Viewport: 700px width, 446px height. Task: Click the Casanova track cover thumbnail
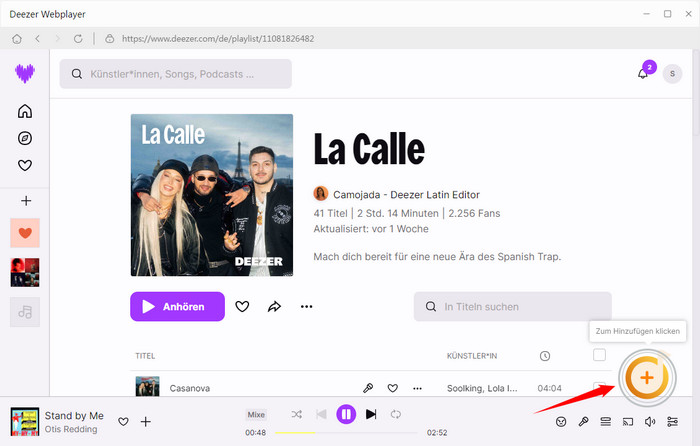[x=147, y=386]
